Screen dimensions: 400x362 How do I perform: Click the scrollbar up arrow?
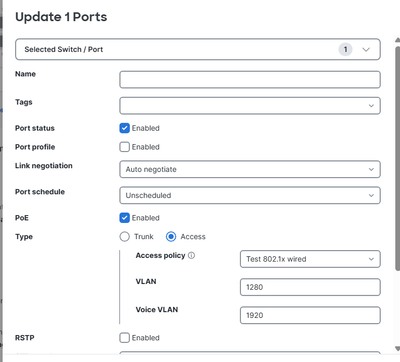point(397,40)
